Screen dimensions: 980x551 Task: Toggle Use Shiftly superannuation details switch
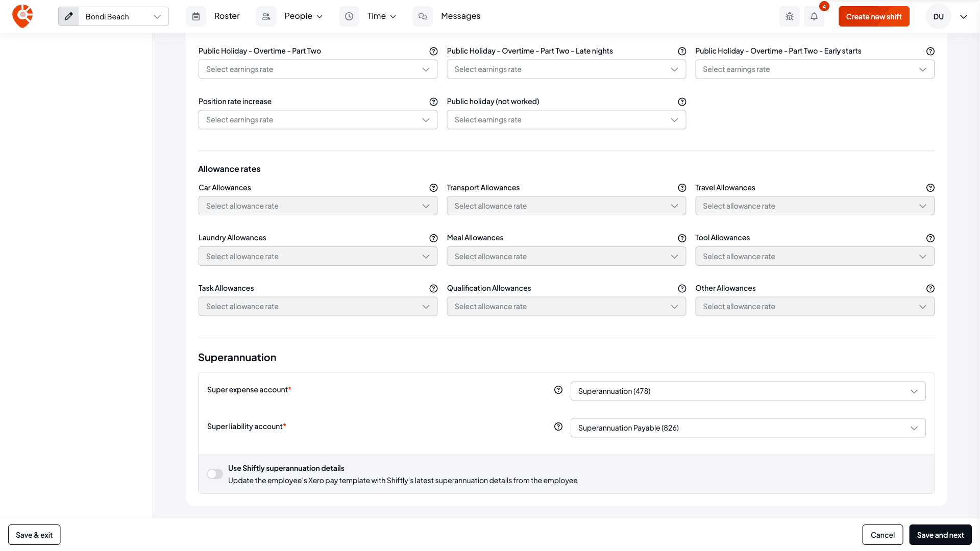click(215, 474)
